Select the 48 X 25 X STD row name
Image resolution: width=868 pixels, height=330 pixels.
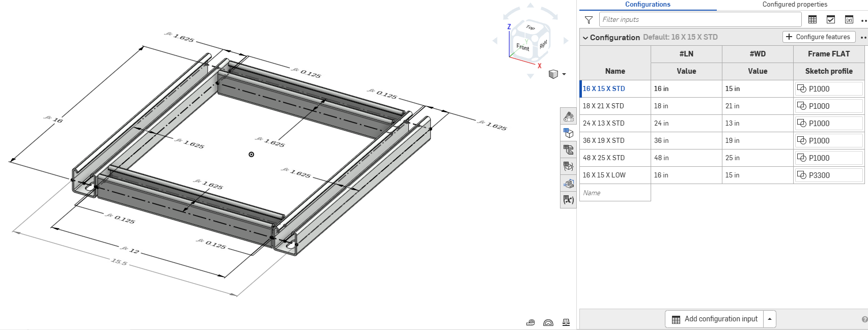(615, 158)
